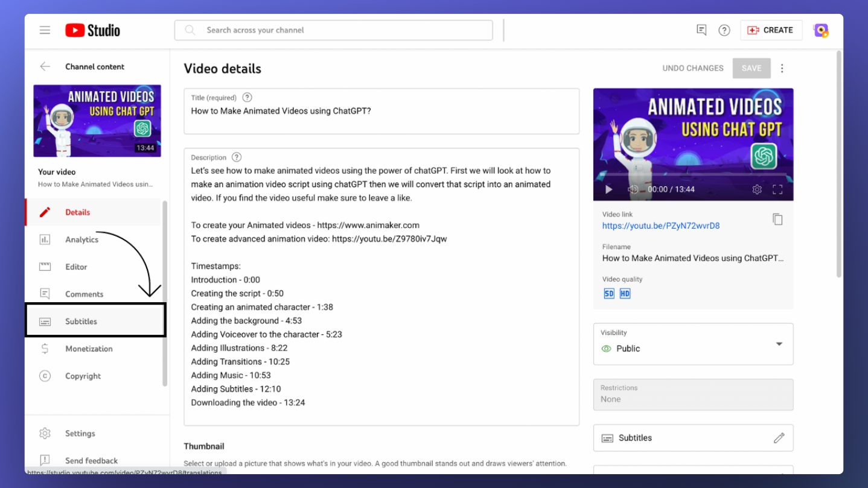Click the CREATE button

[771, 30]
